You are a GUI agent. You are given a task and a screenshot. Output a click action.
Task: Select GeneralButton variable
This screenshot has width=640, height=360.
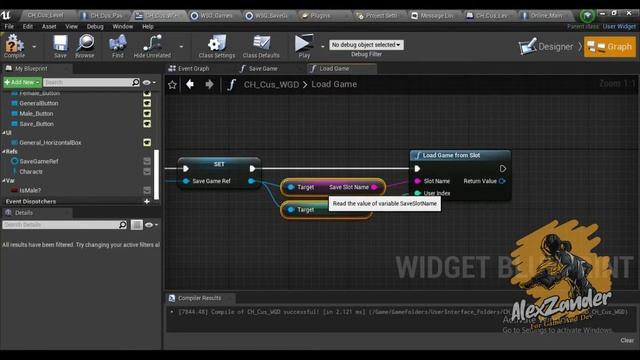(39, 103)
